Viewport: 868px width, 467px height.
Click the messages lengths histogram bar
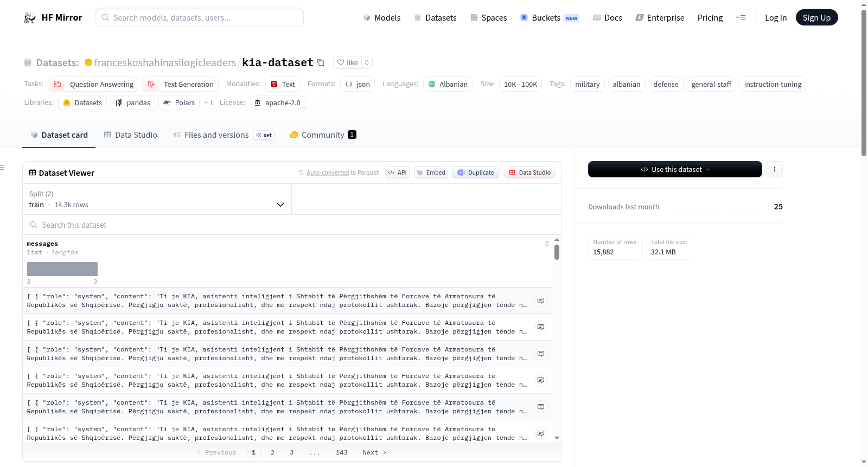[x=62, y=269]
